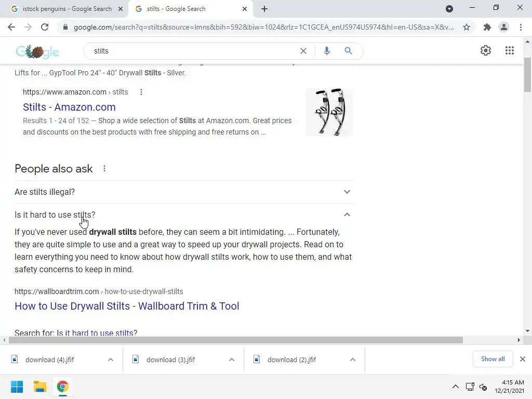Expand the 'Are stilts illegal?' question
Image resolution: width=532 pixels, height=399 pixels.
184,192
